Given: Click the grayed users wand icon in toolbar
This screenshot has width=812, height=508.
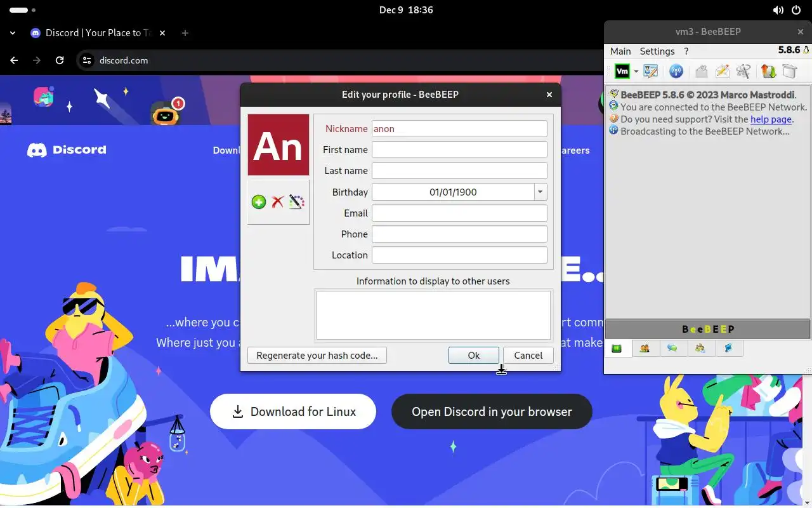Looking at the screenshot, I should (x=743, y=71).
